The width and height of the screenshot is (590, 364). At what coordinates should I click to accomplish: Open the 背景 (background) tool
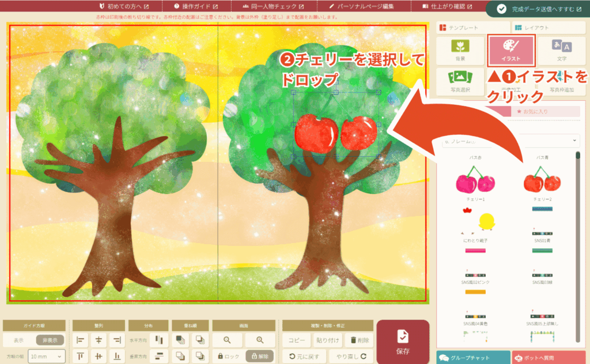459,51
